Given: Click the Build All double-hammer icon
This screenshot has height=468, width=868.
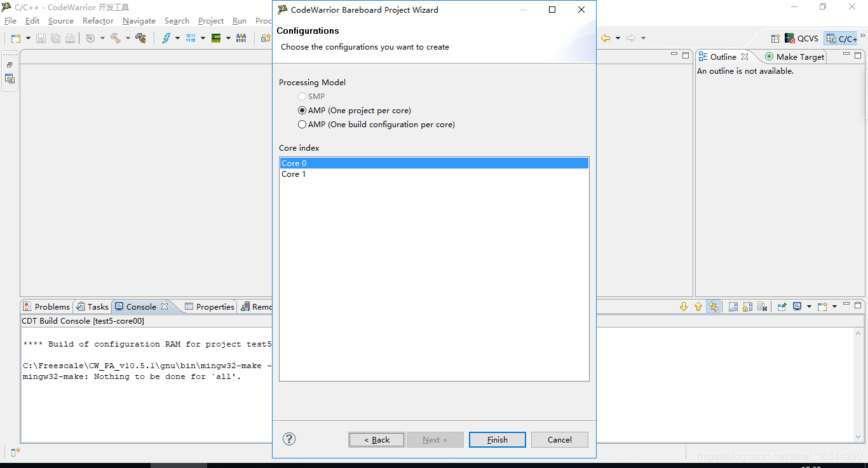Looking at the screenshot, I should pos(140,38).
